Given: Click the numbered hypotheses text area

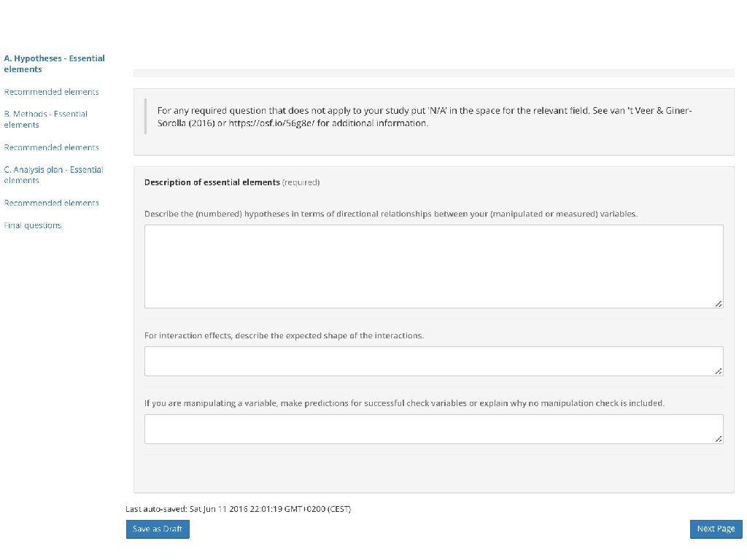Looking at the screenshot, I should [433, 266].
